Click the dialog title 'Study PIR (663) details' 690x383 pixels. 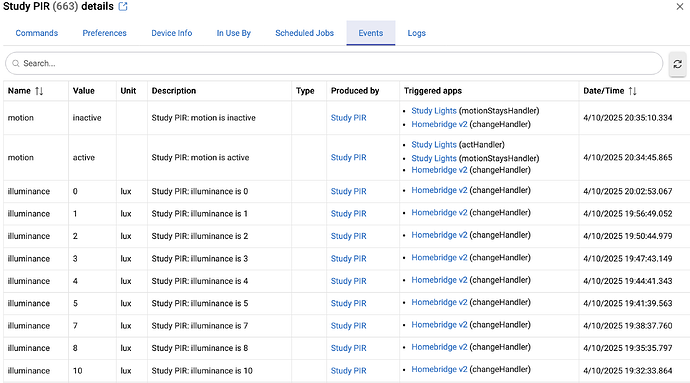click(58, 7)
